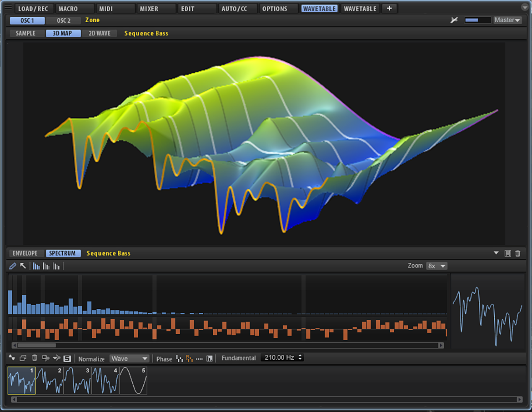This screenshot has height=412, width=532.
Task: Click the Fundamental frequency stepper arrows
Action: [300, 357]
